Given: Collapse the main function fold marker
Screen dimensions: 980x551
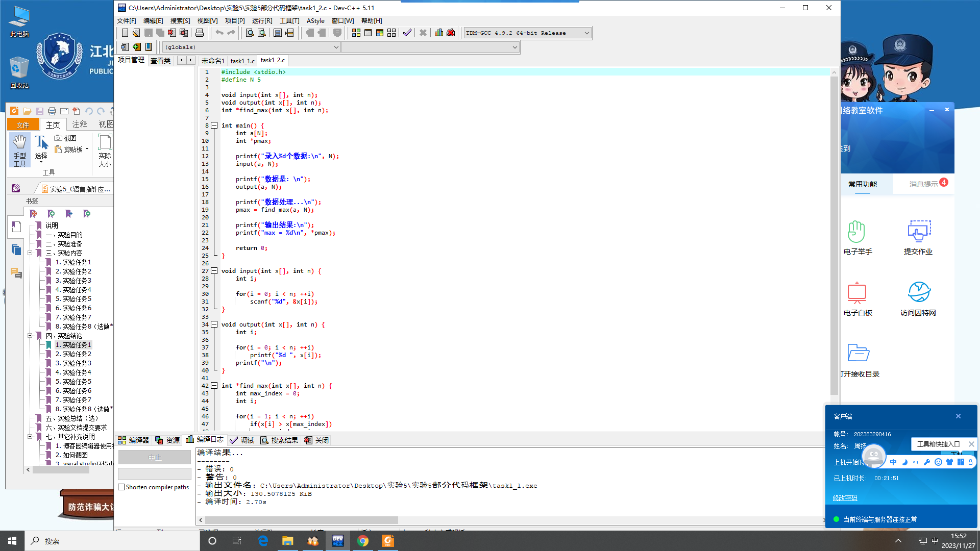Looking at the screenshot, I should [214, 126].
